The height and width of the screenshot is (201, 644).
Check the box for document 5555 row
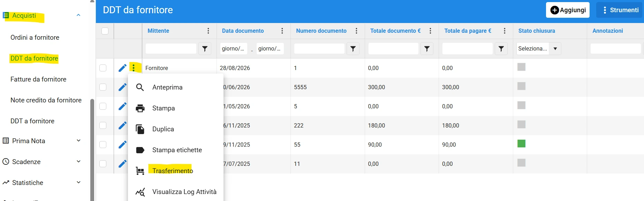pyautogui.click(x=103, y=87)
